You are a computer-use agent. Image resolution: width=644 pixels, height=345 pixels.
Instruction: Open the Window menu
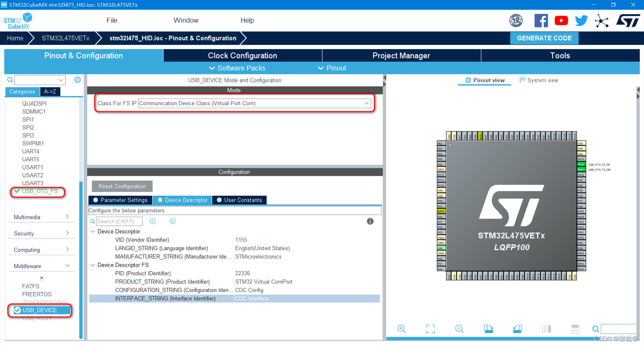point(186,20)
